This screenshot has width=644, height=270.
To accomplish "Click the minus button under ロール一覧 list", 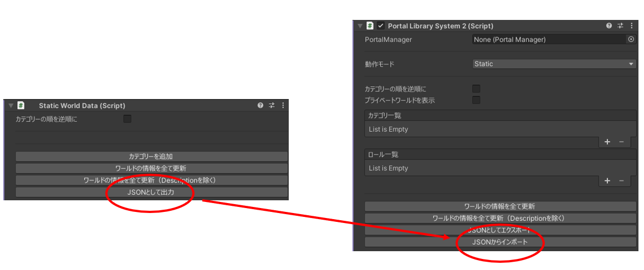I will click(x=621, y=181).
